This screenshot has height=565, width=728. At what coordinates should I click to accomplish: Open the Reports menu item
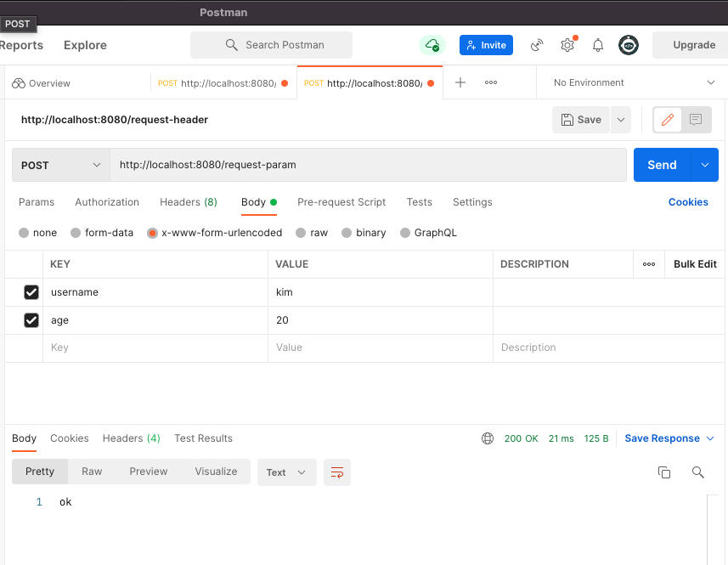point(21,45)
